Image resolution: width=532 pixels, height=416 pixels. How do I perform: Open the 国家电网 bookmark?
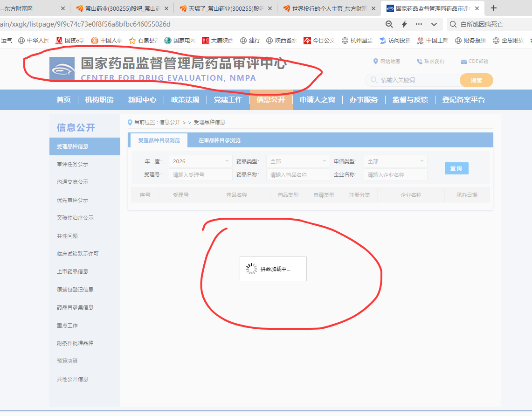[180, 41]
